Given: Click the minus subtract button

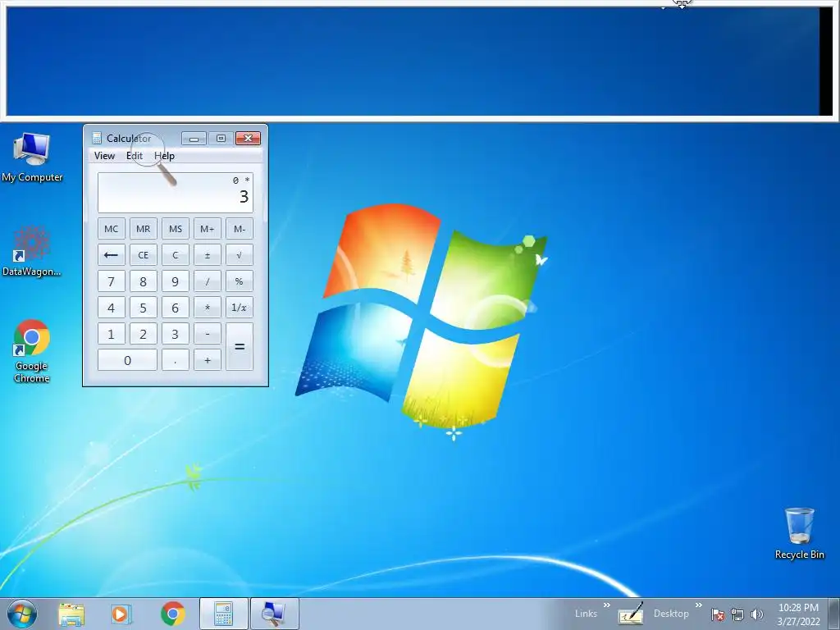Looking at the screenshot, I should coord(208,334).
